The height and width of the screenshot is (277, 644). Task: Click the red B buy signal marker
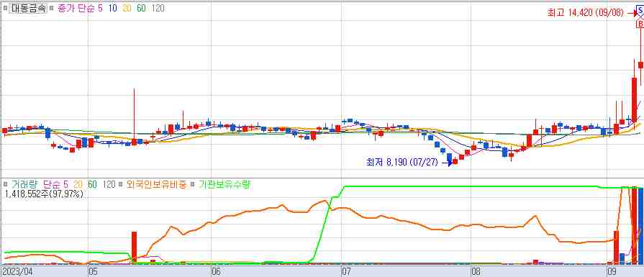coord(640,24)
